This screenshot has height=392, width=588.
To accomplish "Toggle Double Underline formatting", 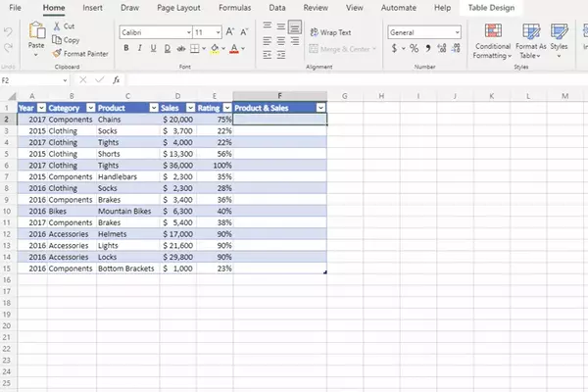I will (x=168, y=48).
